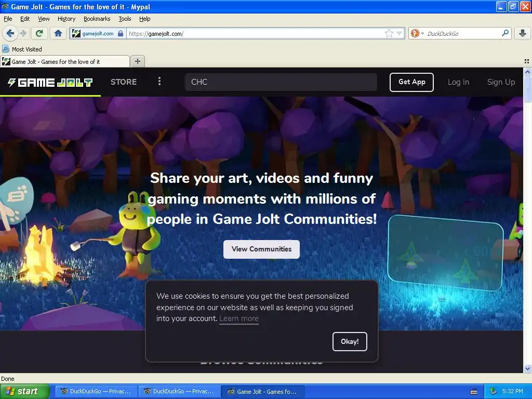Click the DuckDuckGo search input field
This screenshot has width=532, height=399.
point(463,33)
